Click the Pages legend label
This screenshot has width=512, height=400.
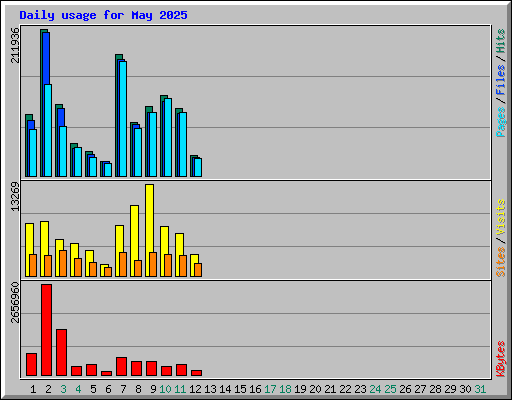point(501,122)
